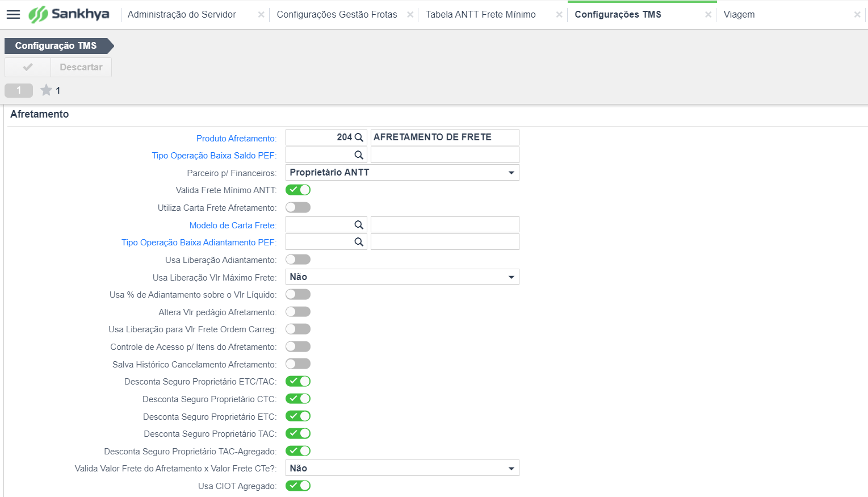Toggle Desconta Seguro Proprietário TAC switch

point(298,433)
